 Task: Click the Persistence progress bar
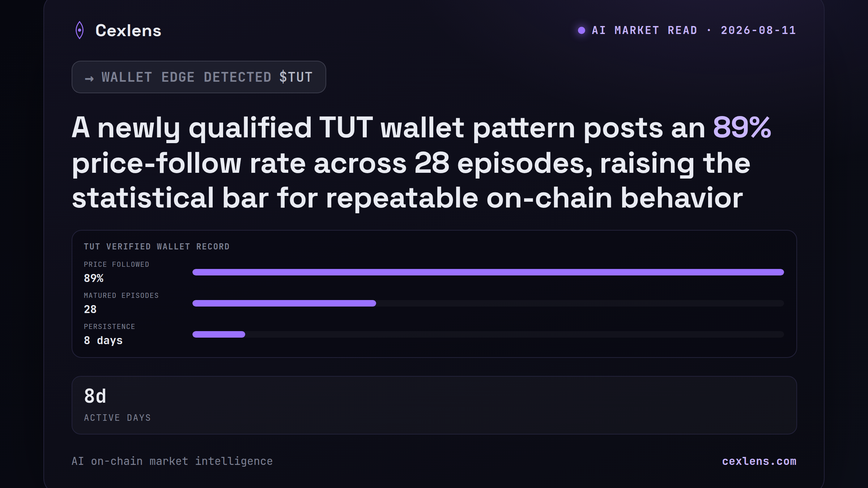pyautogui.click(x=488, y=334)
